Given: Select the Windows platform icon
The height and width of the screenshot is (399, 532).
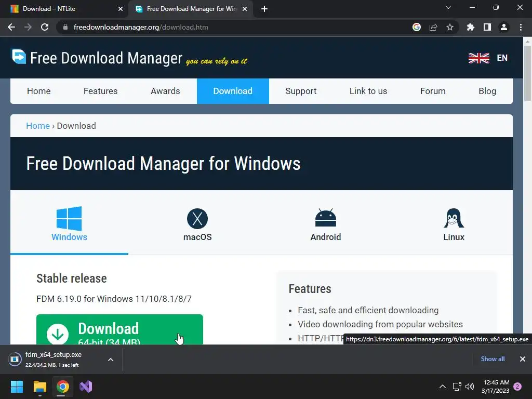Looking at the screenshot, I should [x=69, y=219].
